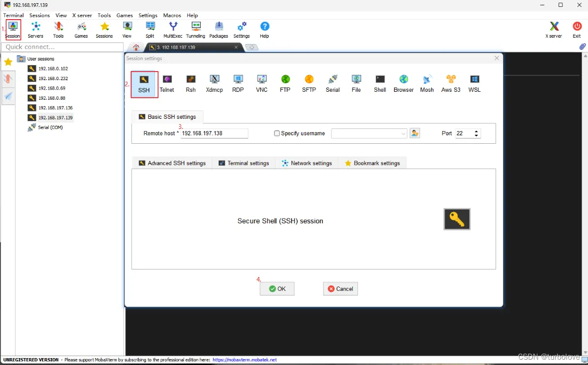The image size is (588, 365).
Task: Select the Basic SSH settings tab
Action: [x=167, y=117]
